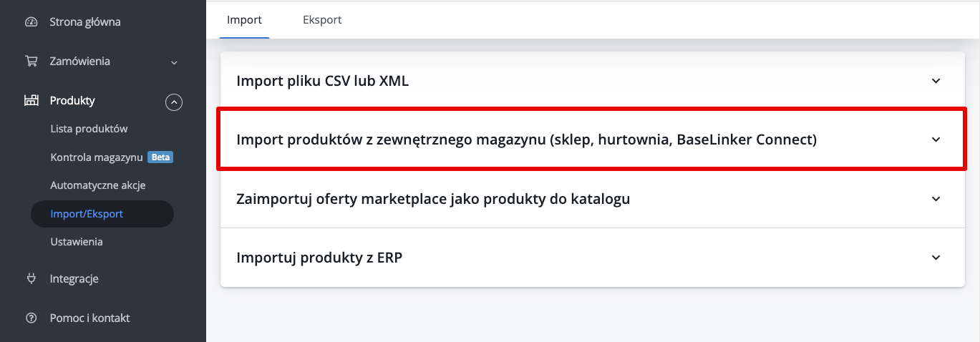The height and width of the screenshot is (342, 980).
Task: Open Lista produktów
Action: (89, 129)
